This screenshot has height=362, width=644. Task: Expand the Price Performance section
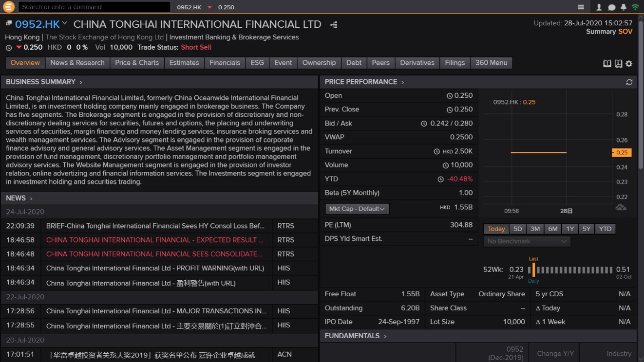click(x=402, y=82)
